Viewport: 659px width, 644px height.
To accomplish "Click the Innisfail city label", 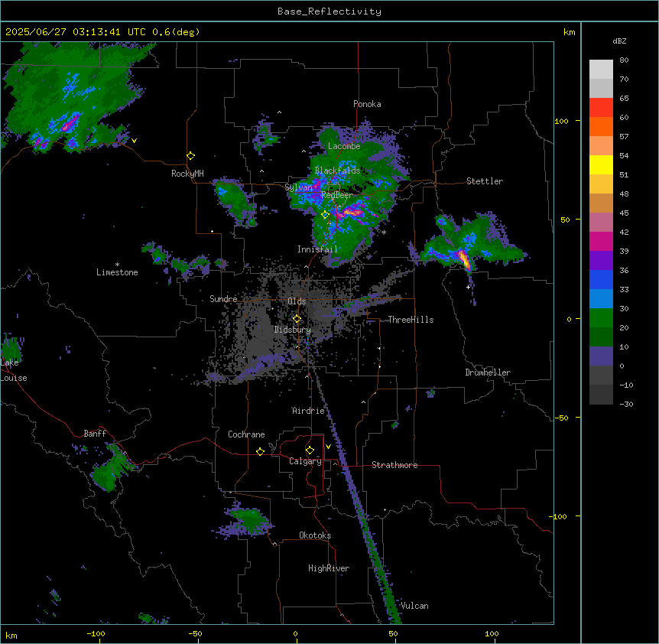I will click(317, 249).
